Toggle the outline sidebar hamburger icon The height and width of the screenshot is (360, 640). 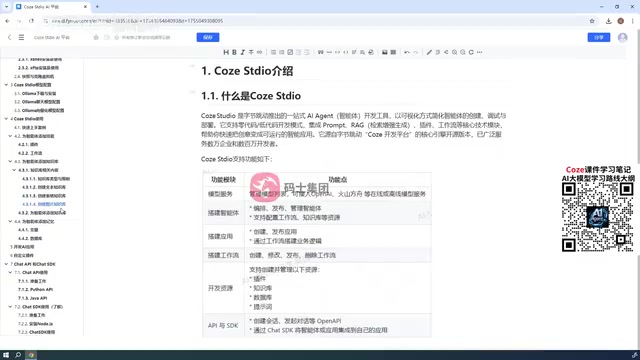21,37
